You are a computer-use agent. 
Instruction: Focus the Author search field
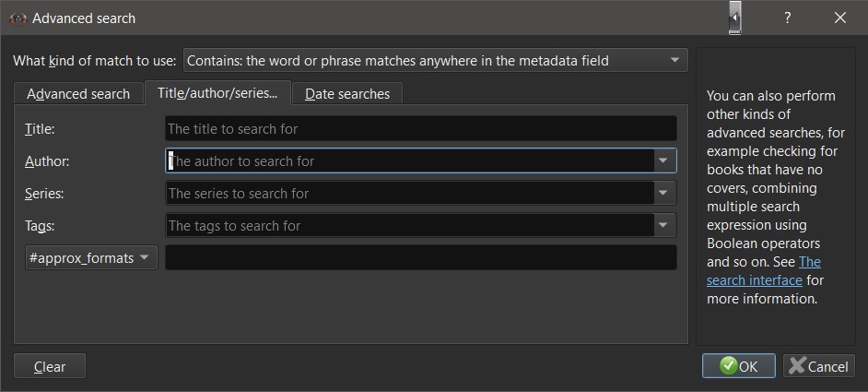click(x=410, y=160)
